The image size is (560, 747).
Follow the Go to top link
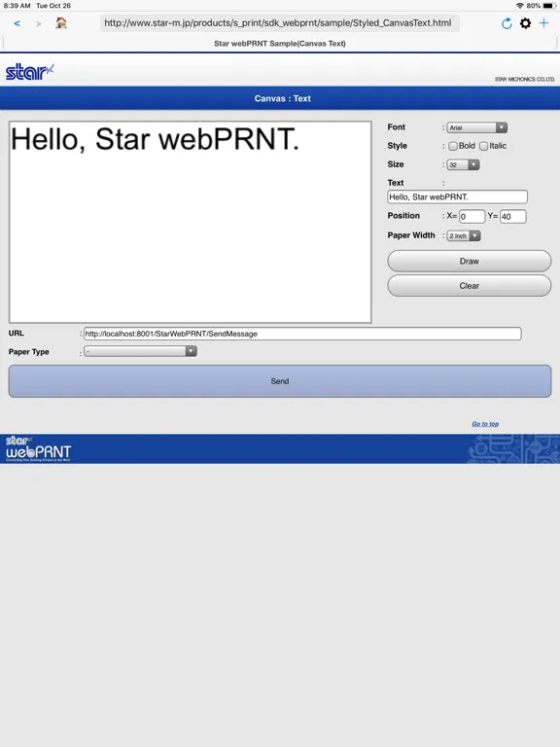click(485, 423)
